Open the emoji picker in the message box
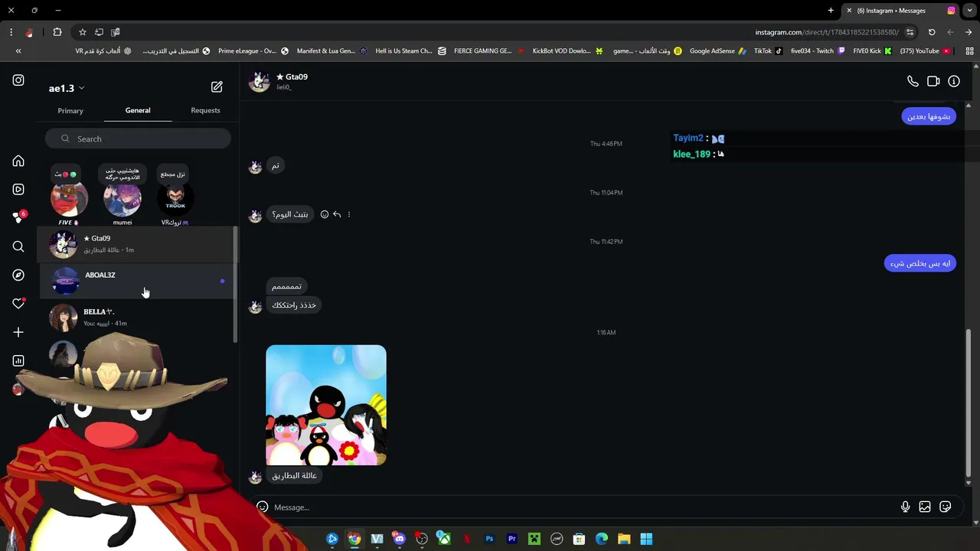Image resolution: width=980 pixels, height=551 pixels. coord(263,507)
